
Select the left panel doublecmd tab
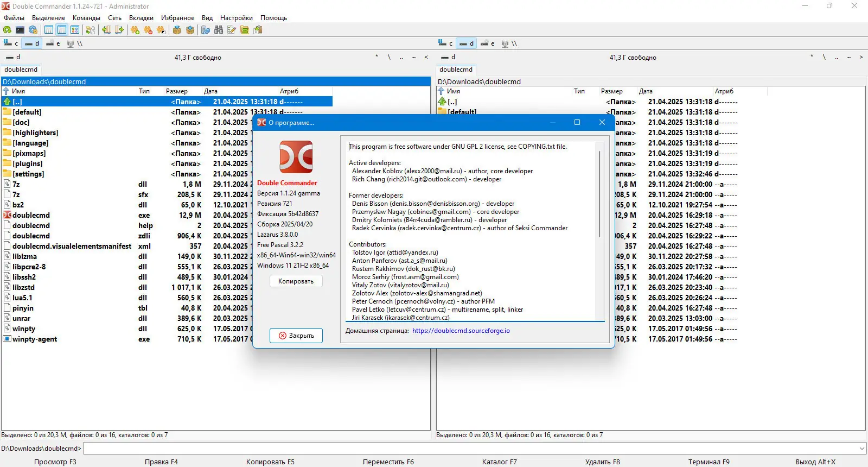tap(21, 70)
